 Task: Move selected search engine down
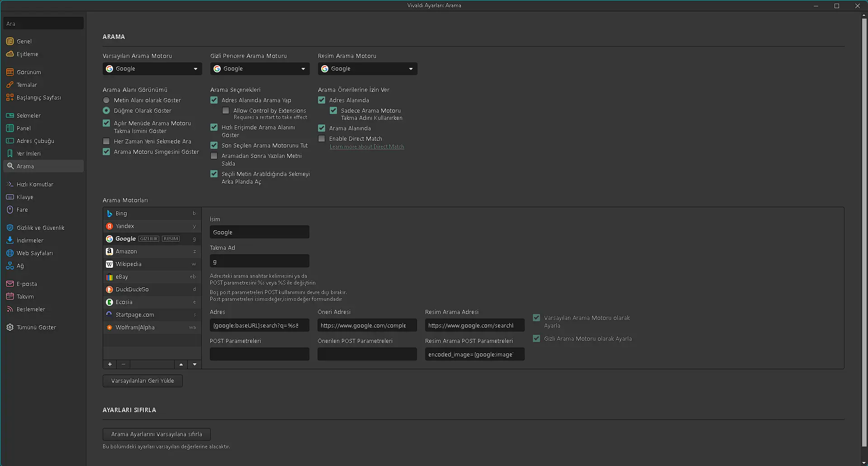pyautogui.click(x=195, y=364)
